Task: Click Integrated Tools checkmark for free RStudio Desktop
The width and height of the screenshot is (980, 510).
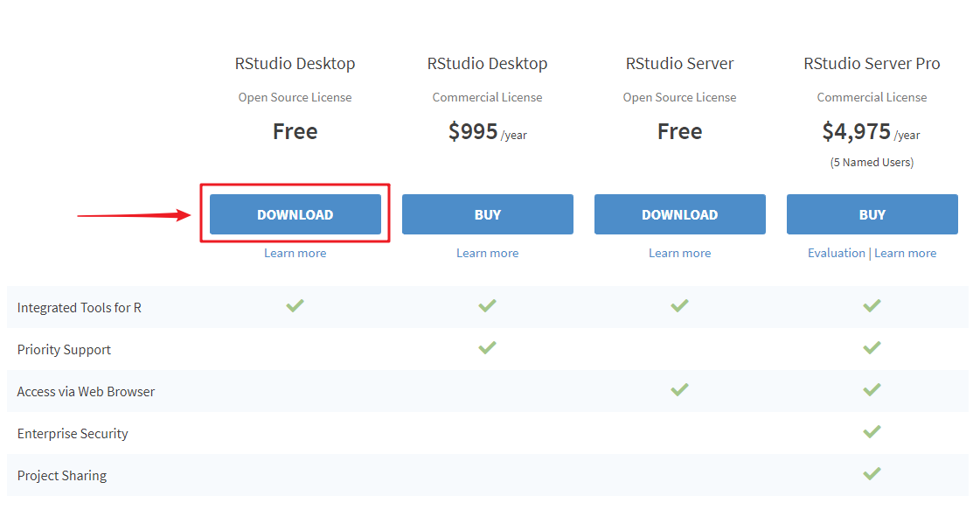Action: pos(295,305)
